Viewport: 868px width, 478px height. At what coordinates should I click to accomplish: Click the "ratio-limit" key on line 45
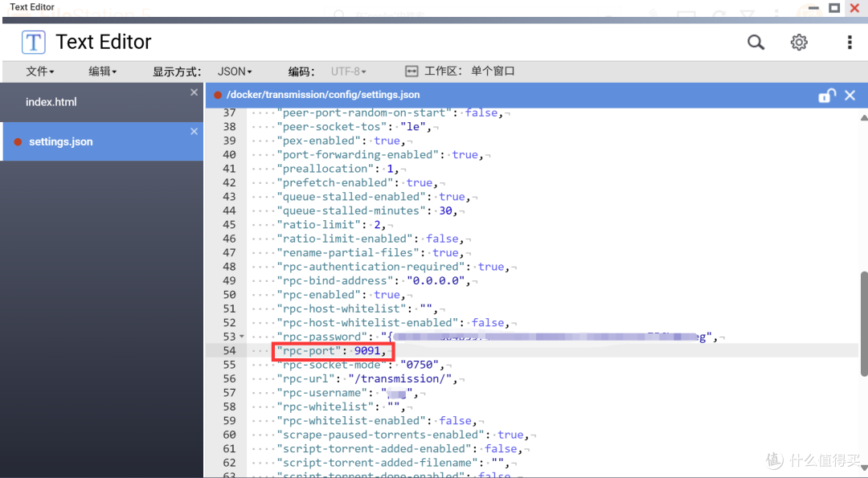coord(319,225)
